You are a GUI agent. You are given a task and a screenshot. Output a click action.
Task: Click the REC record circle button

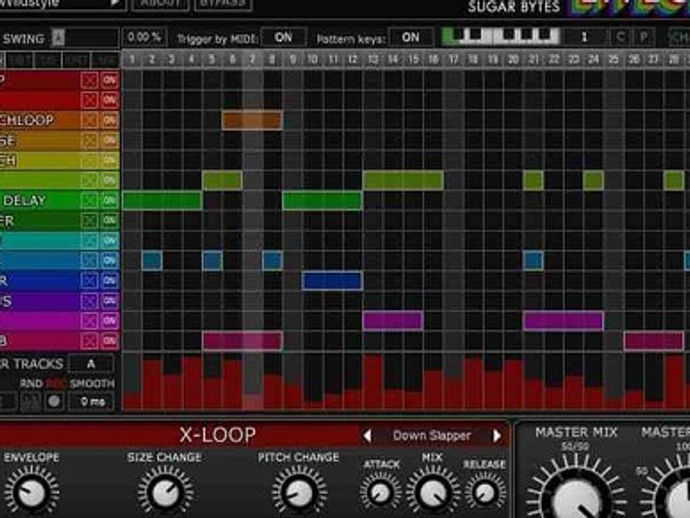pyautogui.click(x=54, y=401)
